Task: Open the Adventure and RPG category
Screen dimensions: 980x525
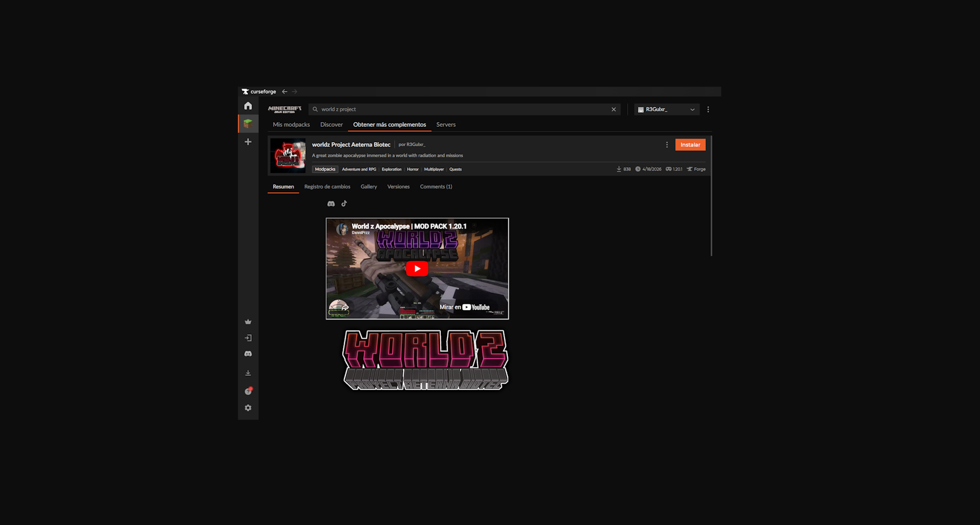Action: [x=359, y=169]
